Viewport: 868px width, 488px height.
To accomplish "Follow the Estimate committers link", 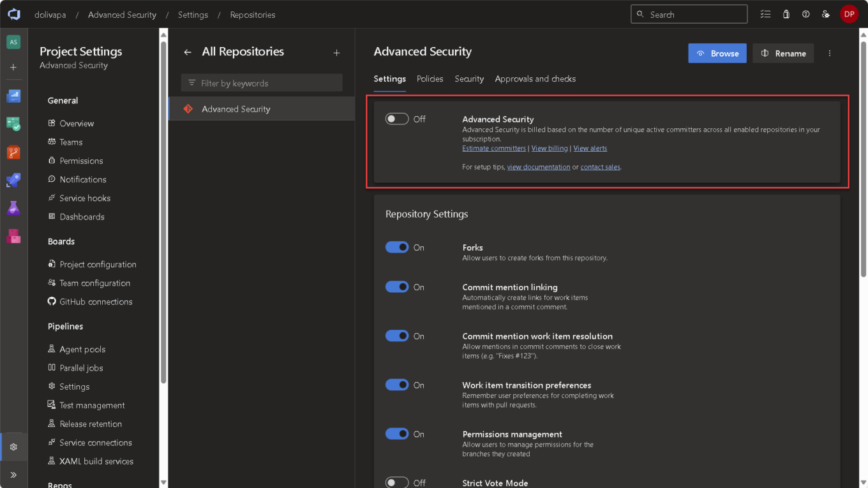I will [x=494, y=148].
